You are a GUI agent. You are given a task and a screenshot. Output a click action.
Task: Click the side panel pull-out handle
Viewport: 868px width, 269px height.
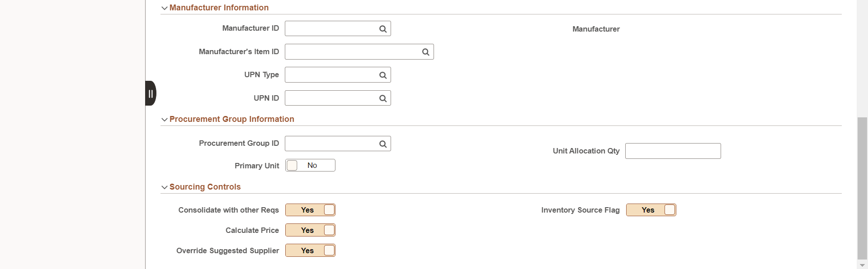pos(151,93)
